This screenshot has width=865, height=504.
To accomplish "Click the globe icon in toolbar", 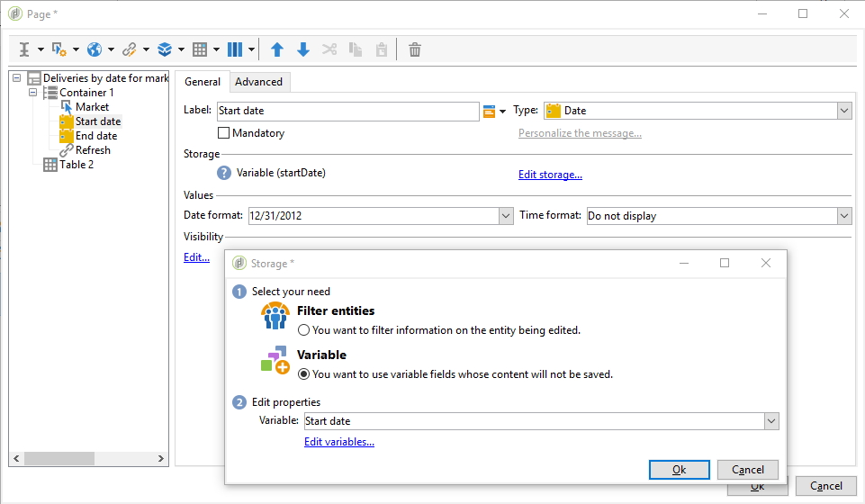I will click(95, 49).
